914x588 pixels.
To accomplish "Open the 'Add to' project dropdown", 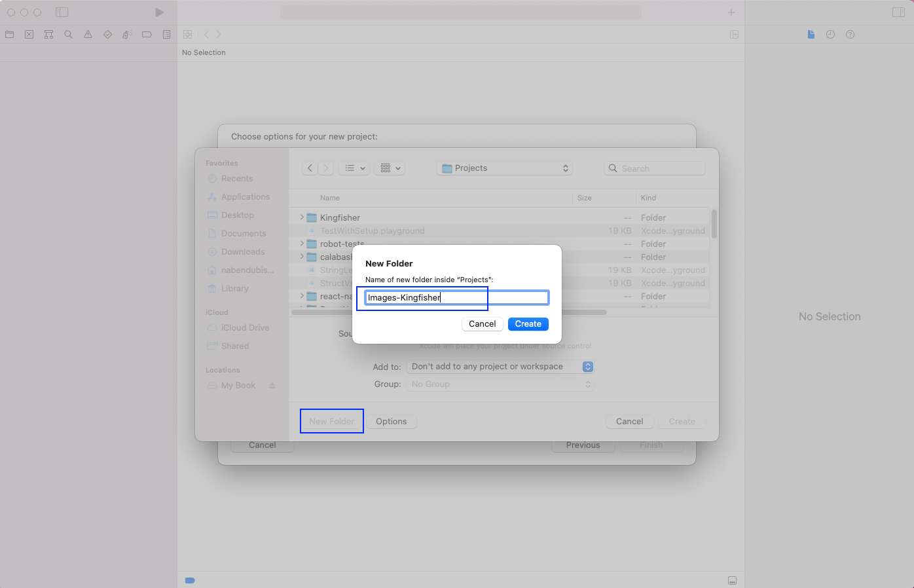I will [x=500, y=367].
